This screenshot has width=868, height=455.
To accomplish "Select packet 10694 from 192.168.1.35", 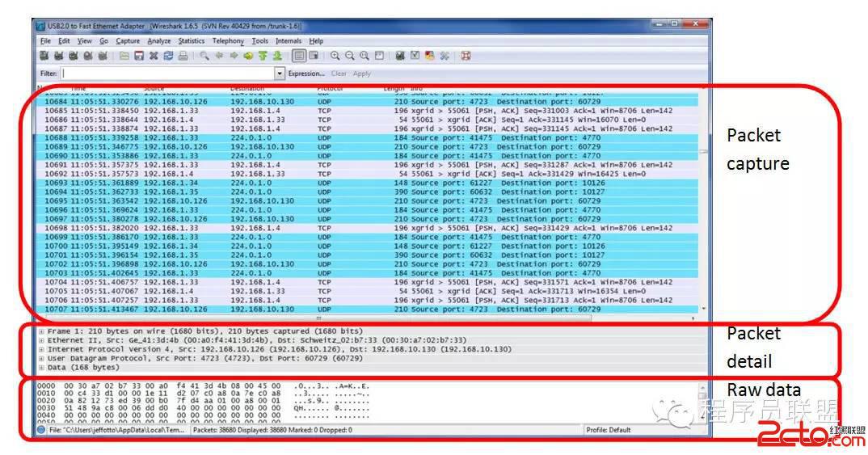I will 366,192.
